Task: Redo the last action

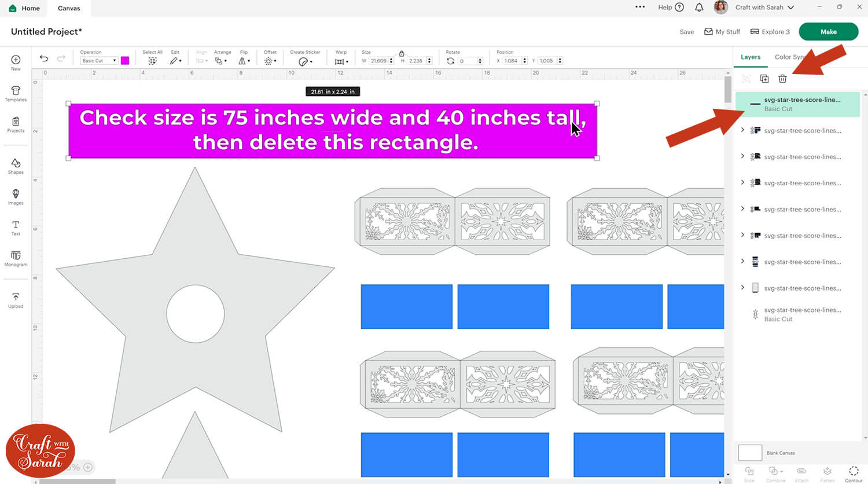Action: (61, 58)
